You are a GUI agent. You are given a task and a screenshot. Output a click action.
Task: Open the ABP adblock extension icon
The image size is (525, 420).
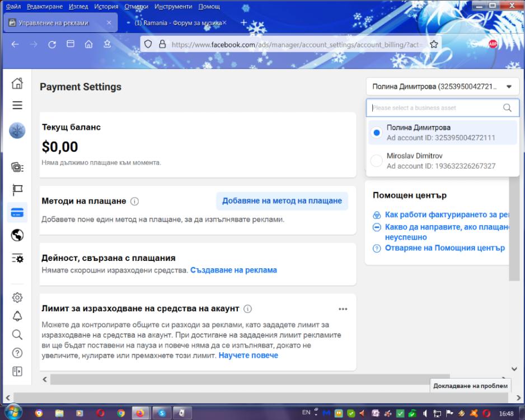click(x=493, y=44)
